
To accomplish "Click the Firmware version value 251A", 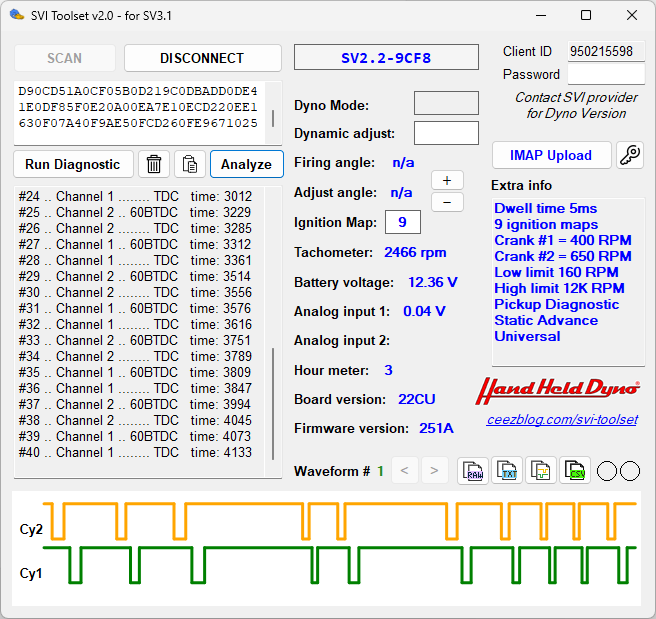I will coord(436,428).
